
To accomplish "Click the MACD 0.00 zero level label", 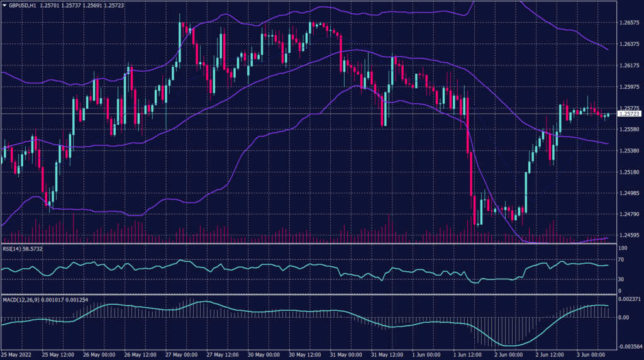I will (623, 318).
